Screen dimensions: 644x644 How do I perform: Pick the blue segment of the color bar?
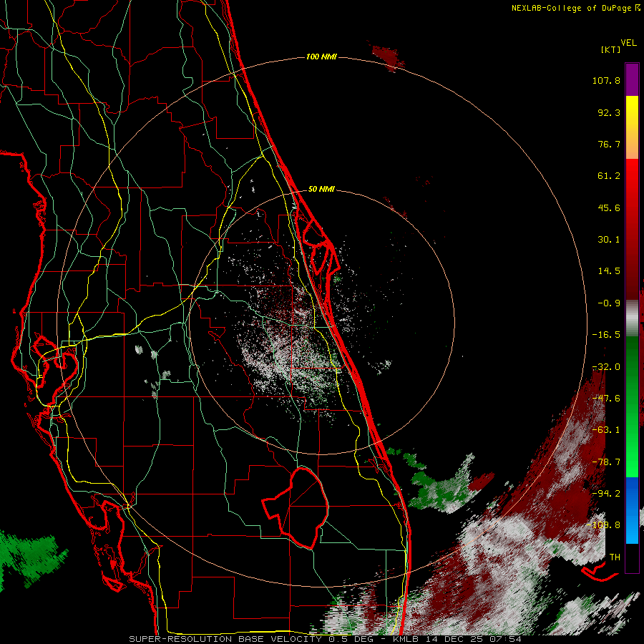point(632,510)
